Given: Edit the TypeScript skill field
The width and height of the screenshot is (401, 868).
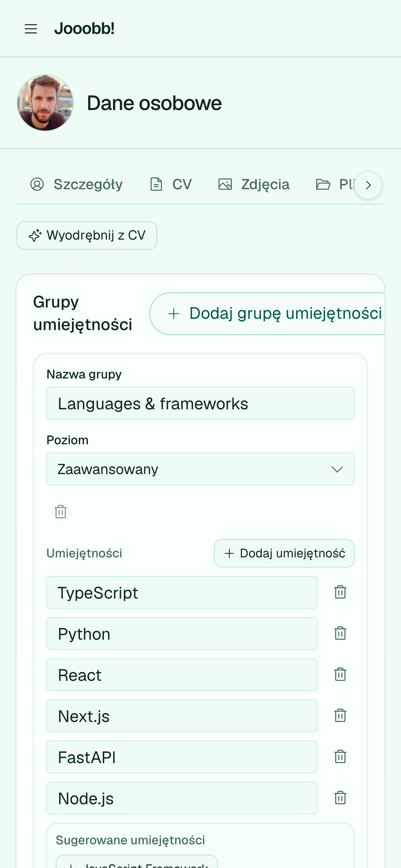Looking at the screenshot, I should point(182,592).
